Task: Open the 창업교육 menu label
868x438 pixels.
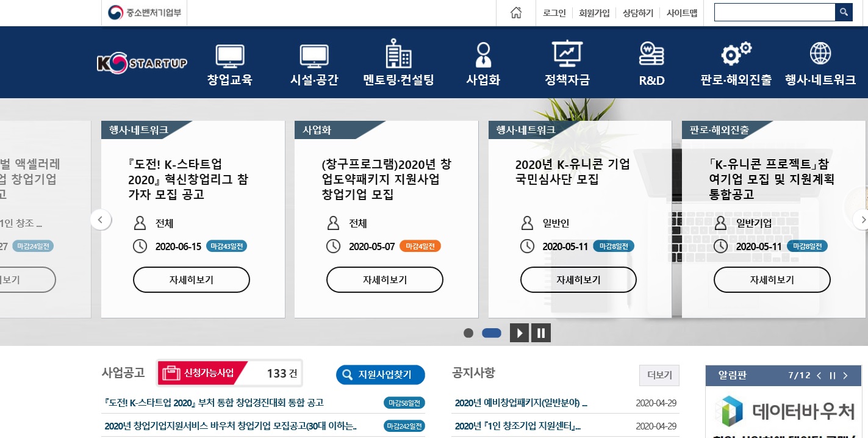Action: [x=230, y=80]
